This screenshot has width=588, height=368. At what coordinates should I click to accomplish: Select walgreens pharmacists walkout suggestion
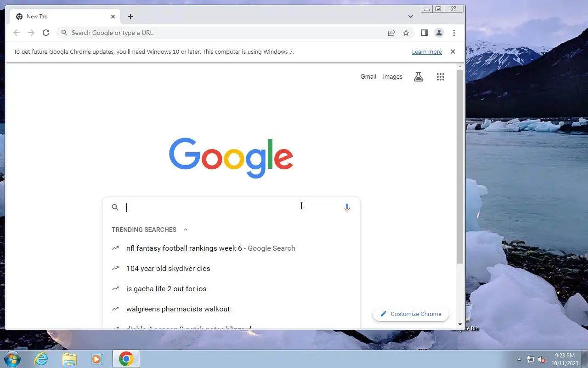point(232,309)
